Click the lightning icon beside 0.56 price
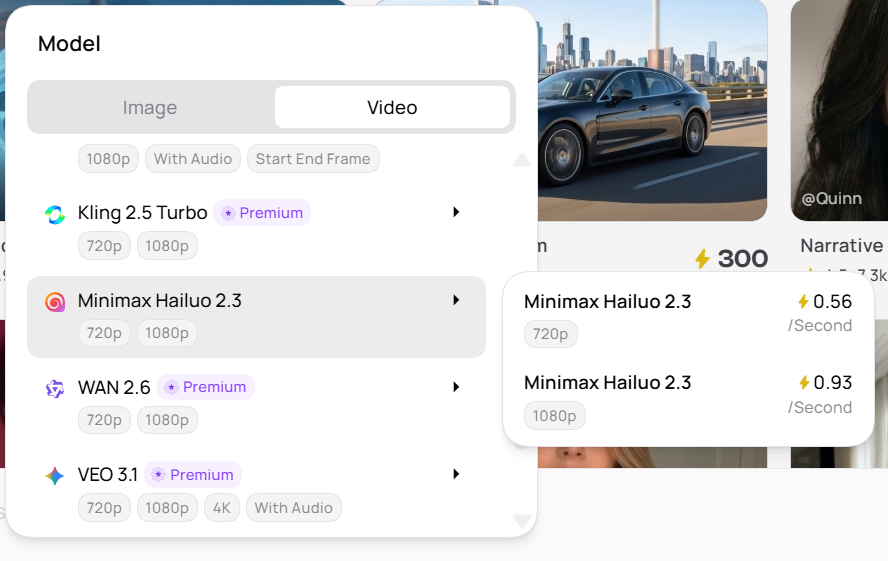This screenshot has width=888, height=561. (x=803, y=301)
